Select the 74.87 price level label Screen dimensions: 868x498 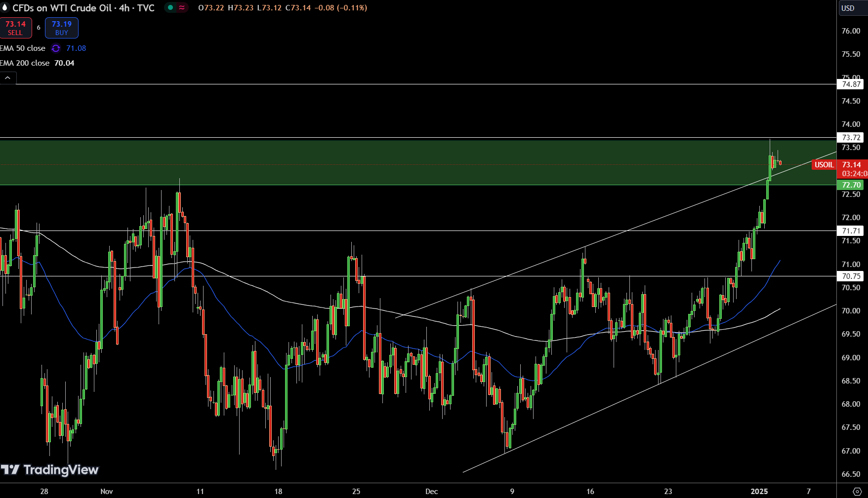851,84
